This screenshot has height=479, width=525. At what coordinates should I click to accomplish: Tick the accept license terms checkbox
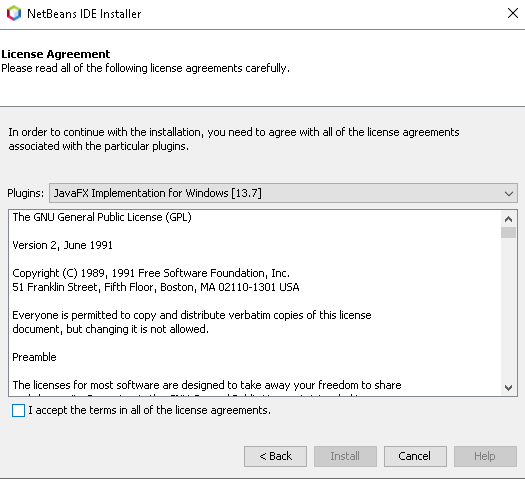point(18,410)
